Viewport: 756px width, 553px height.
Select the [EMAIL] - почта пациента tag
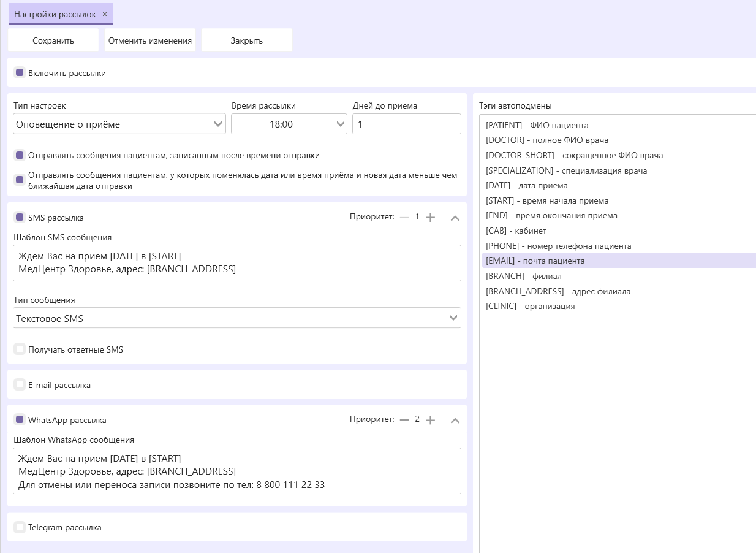[x=619, y=261]
